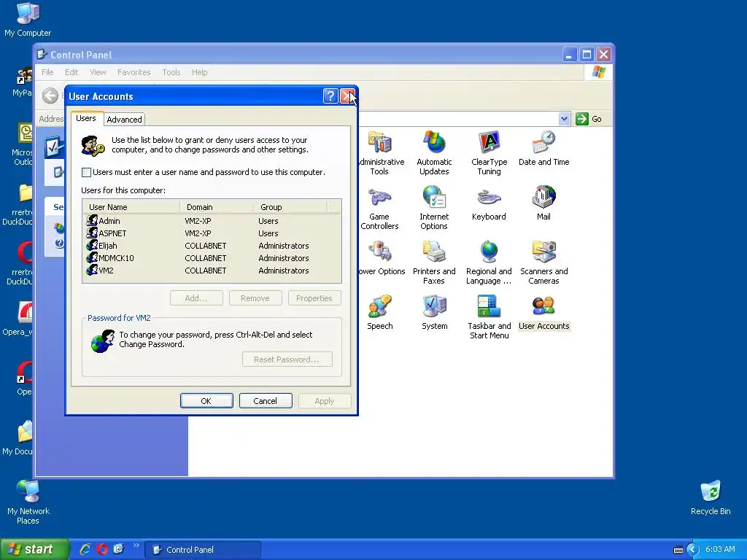Click the help question mark in User Accounts

(330, 96)
